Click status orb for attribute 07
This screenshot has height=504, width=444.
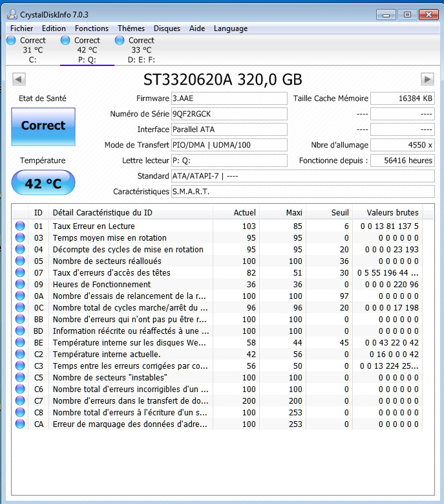pyautogui.click(x=20, y=272)
